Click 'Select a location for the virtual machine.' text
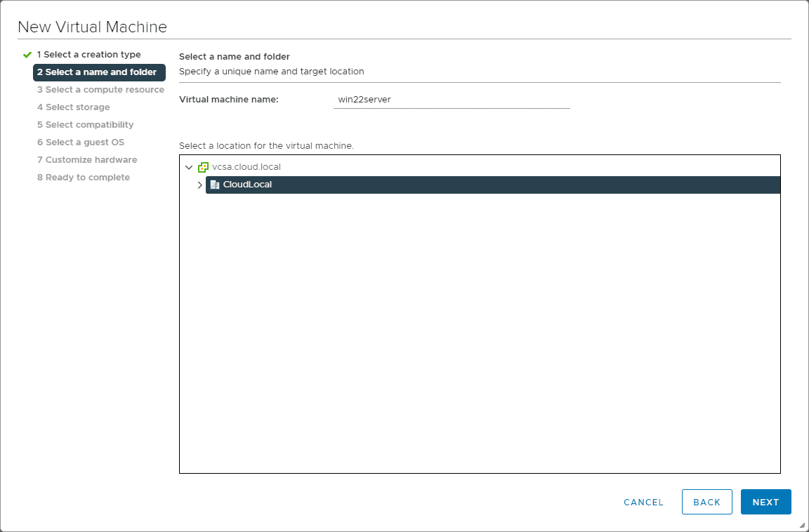 point(266,146)
